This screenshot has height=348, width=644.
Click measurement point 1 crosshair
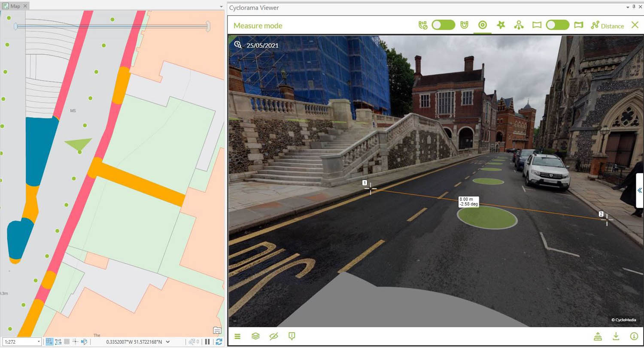(x=371, y=188)
